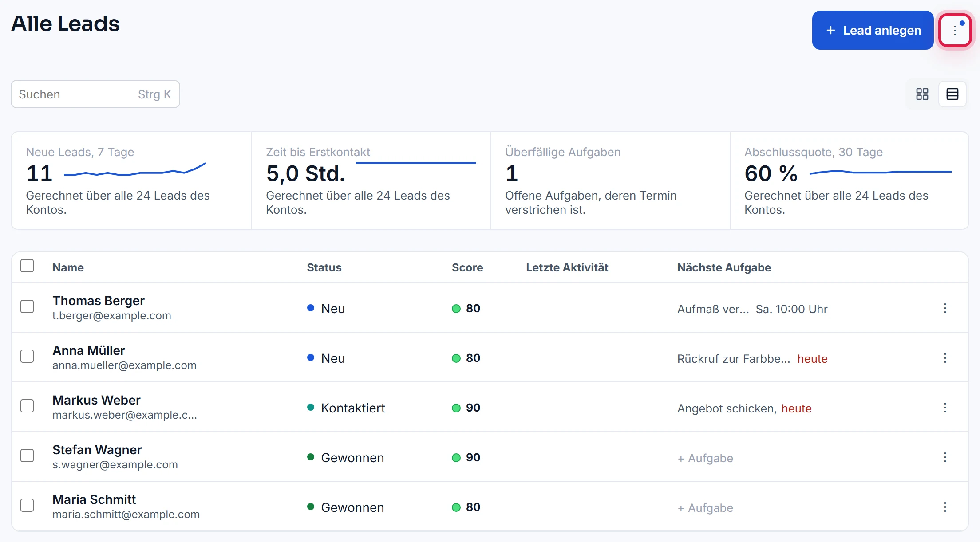This screenshot has width=980, height=542.
Task: Open row actions for Thomas Berger
Action: pyautogui.click(x=945, y=308)
